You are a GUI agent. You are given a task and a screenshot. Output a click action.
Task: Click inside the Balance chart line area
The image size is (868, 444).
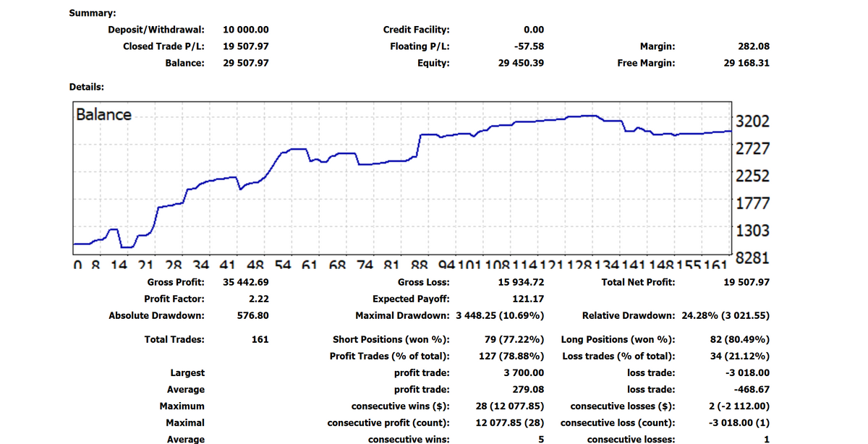pos(402,178)
